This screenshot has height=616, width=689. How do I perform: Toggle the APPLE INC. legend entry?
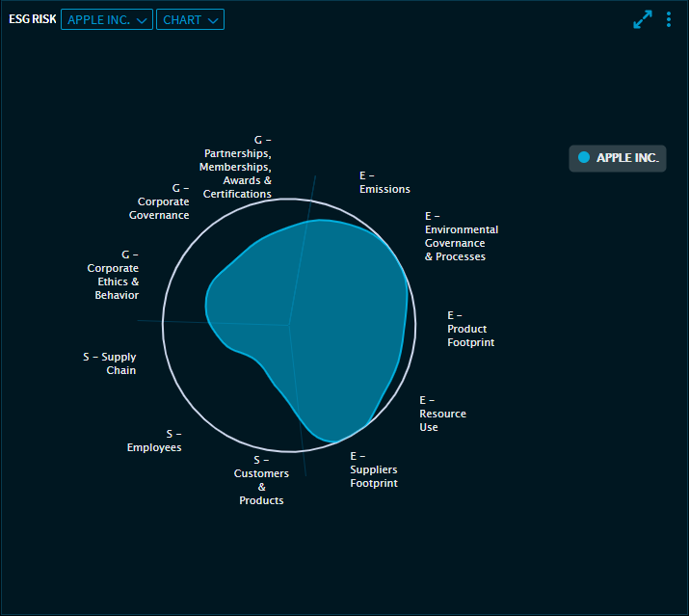tap(618, 158)
